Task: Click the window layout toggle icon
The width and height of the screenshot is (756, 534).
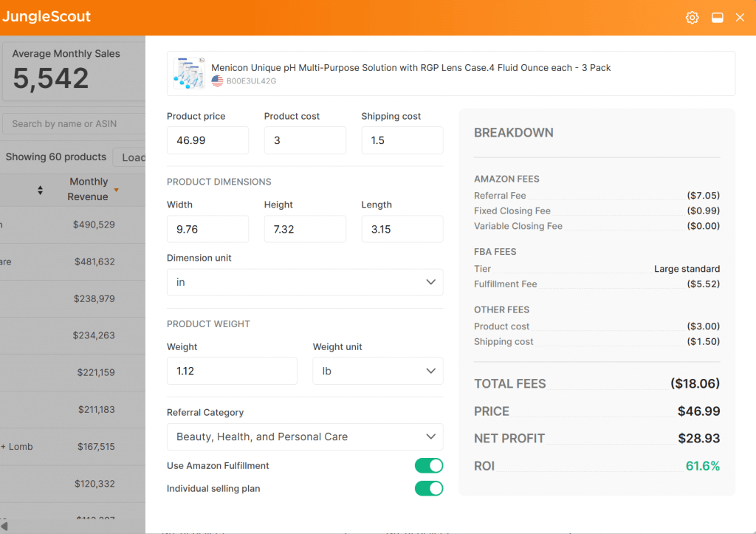Action: tap(718, 18)
